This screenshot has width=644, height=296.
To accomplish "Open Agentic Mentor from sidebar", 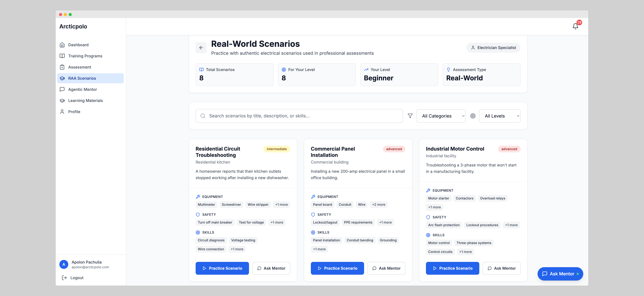I will tap(90, 89).
